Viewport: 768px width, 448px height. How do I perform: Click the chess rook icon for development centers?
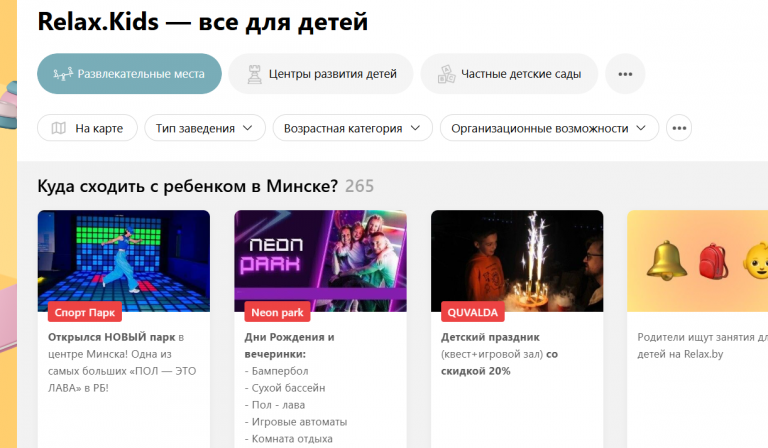click(x=254, y=74)
